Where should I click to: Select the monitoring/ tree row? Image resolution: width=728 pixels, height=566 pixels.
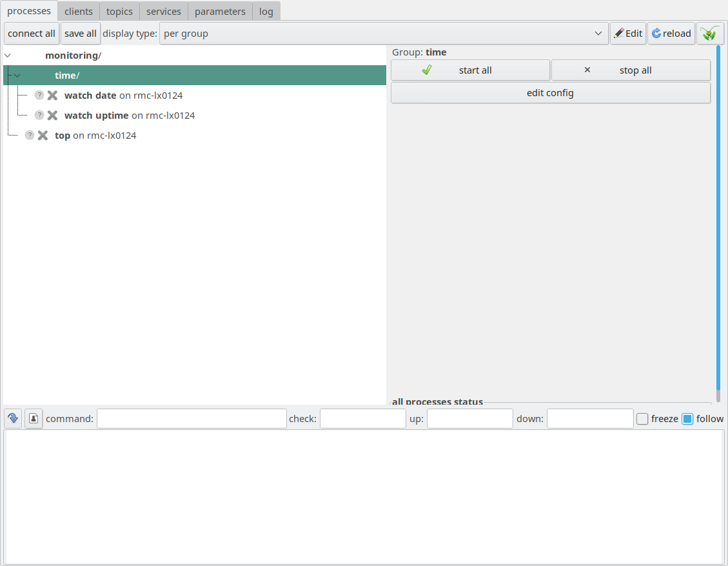195,56
